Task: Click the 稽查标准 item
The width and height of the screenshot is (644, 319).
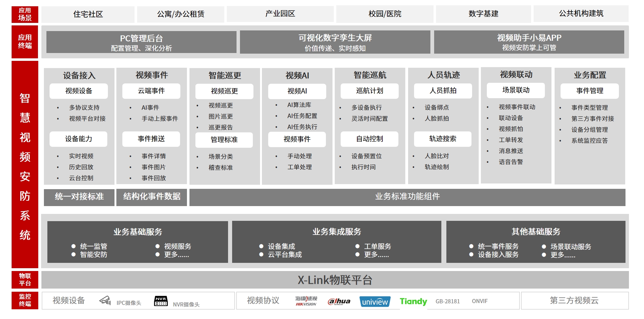Action: pos(221,168)
